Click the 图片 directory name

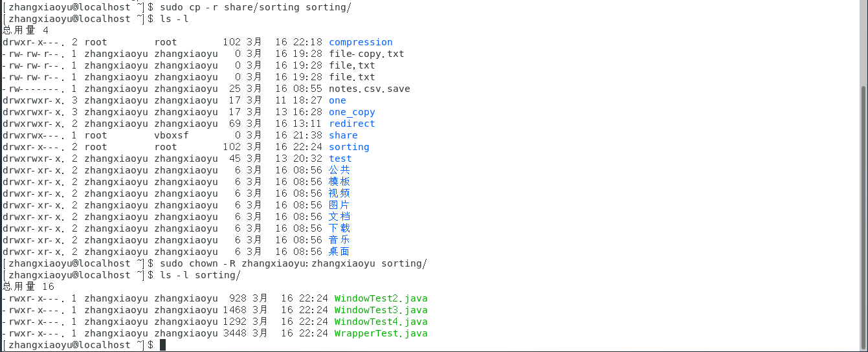click(339, 205)
